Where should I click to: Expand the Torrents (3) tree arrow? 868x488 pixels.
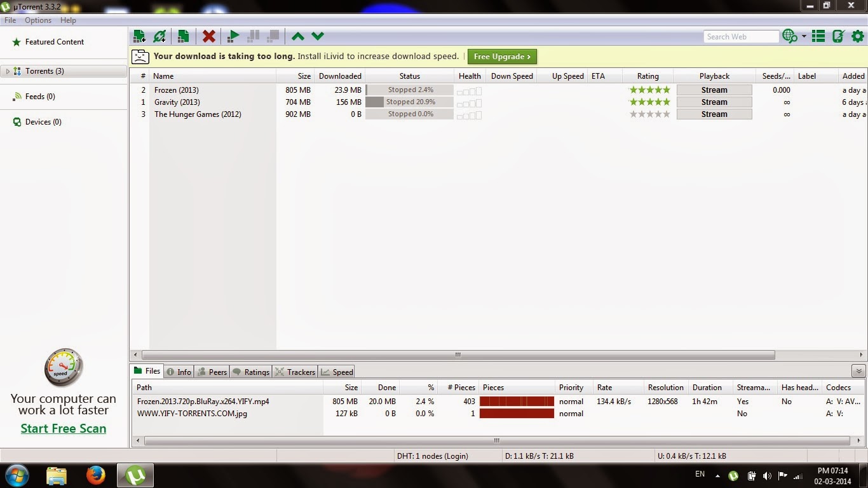point(8,71)
